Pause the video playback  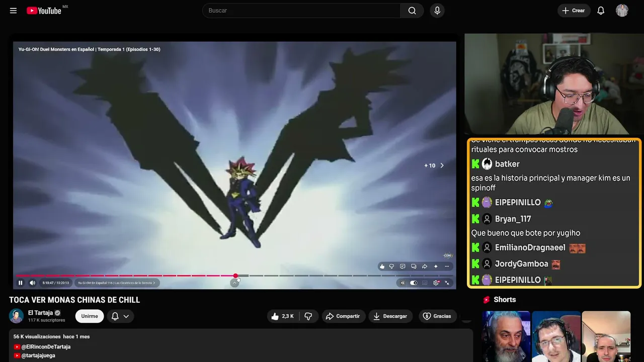pyautogui.click(x=21, y=283)
